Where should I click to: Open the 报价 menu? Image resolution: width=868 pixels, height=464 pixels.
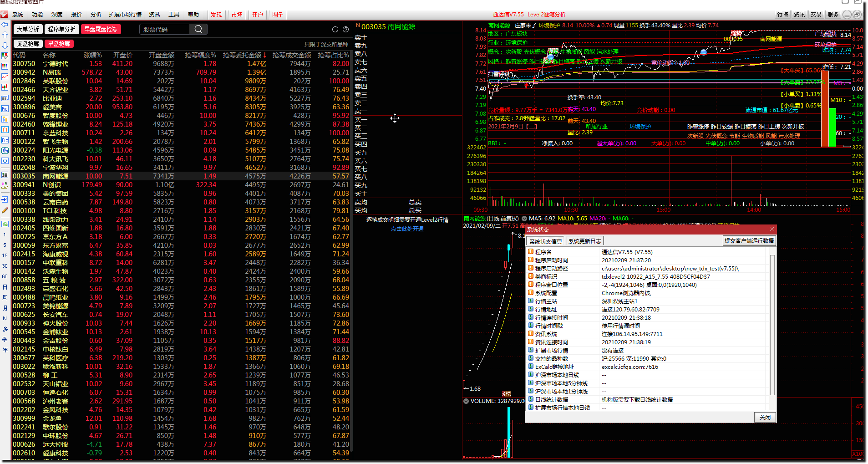point(76,15)
